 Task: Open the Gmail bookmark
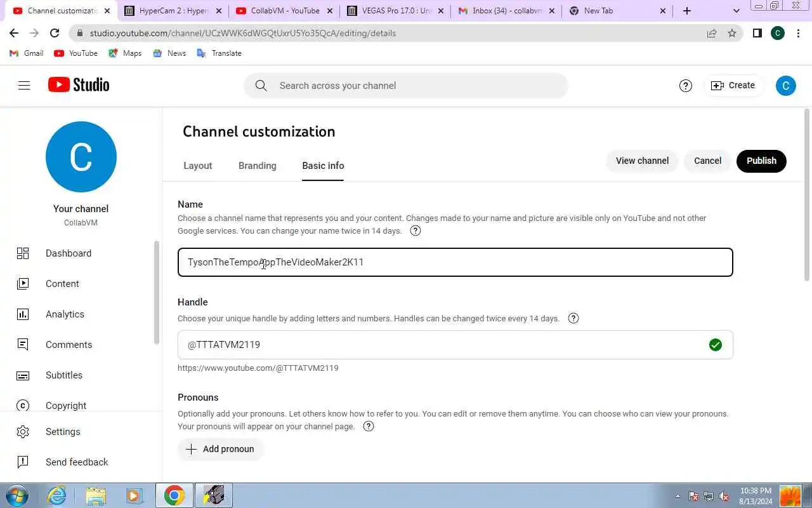pos(27,53)
